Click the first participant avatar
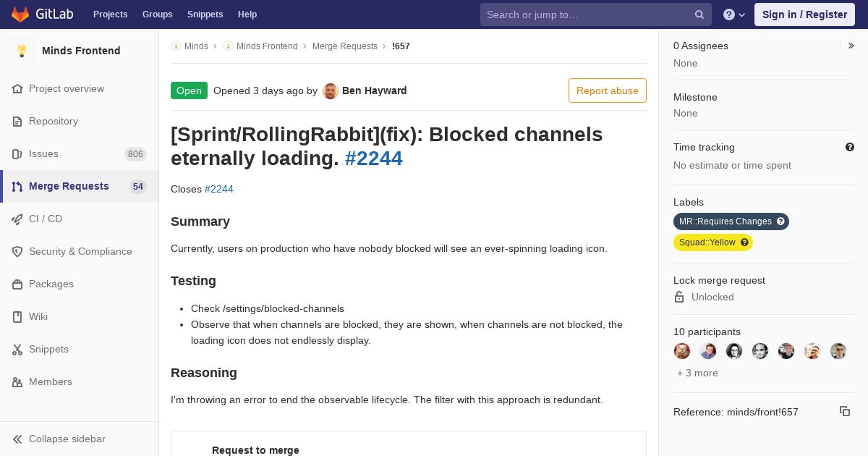This screenshot has width=868, height=456. [x=682, y=351]
